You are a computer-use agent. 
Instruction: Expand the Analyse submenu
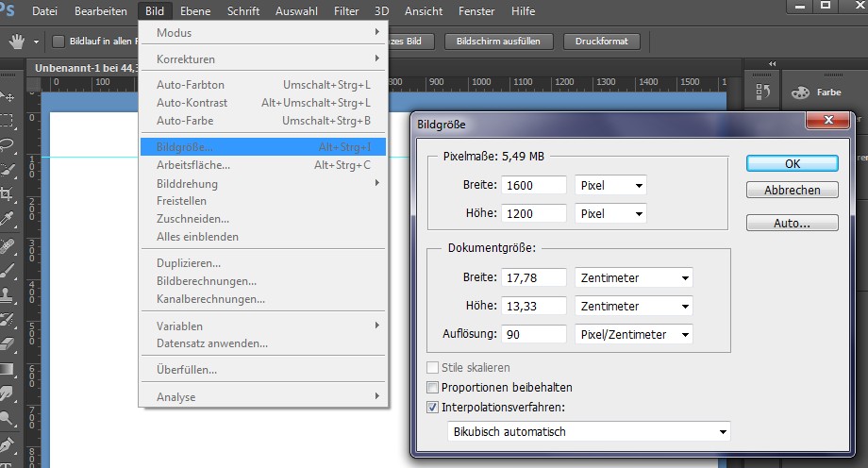[263, 396]
